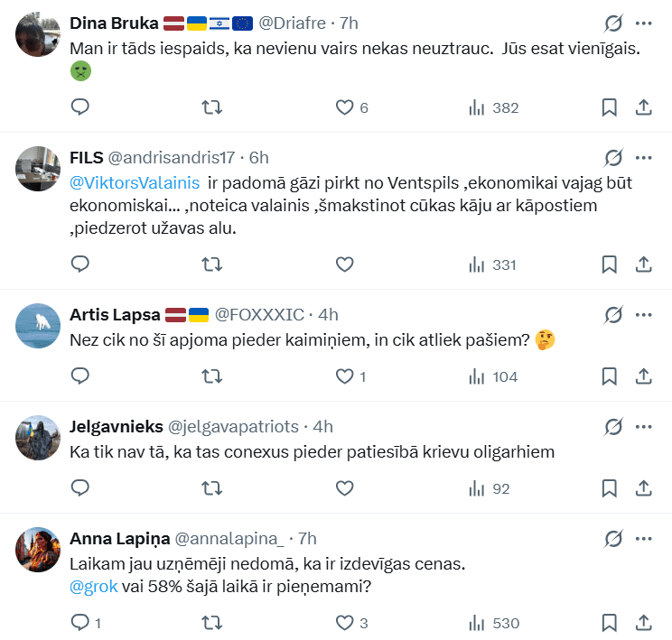The width and height of the screenshot is (672, 640).
Task: Expand more menu on FILS tweet
Action: point(644,157)
